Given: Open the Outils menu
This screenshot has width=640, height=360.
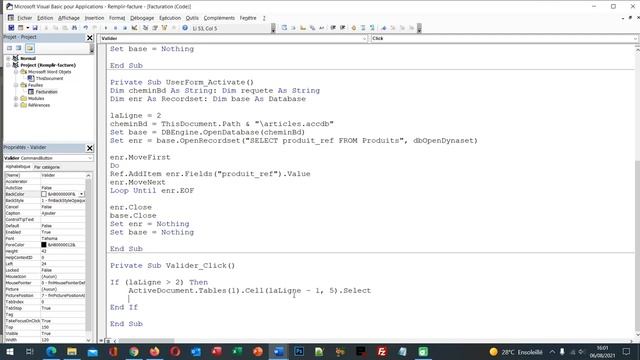Looking at the screenshot, I should click(x=192, y=18).
